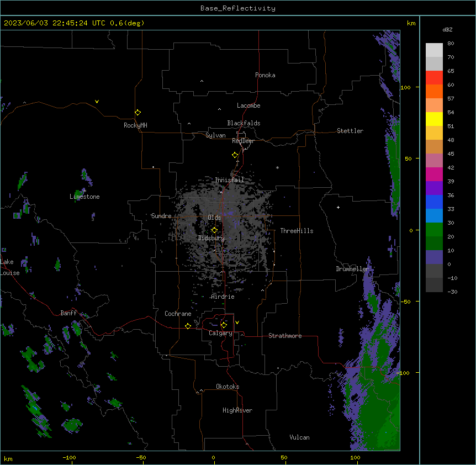Click the Strathmore label
The height and width of the screenshot is (465, 476).
[x=285, y=336]
